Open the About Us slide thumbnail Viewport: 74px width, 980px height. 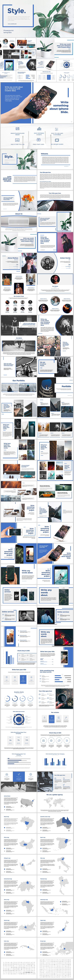click(x=19, y=221)
